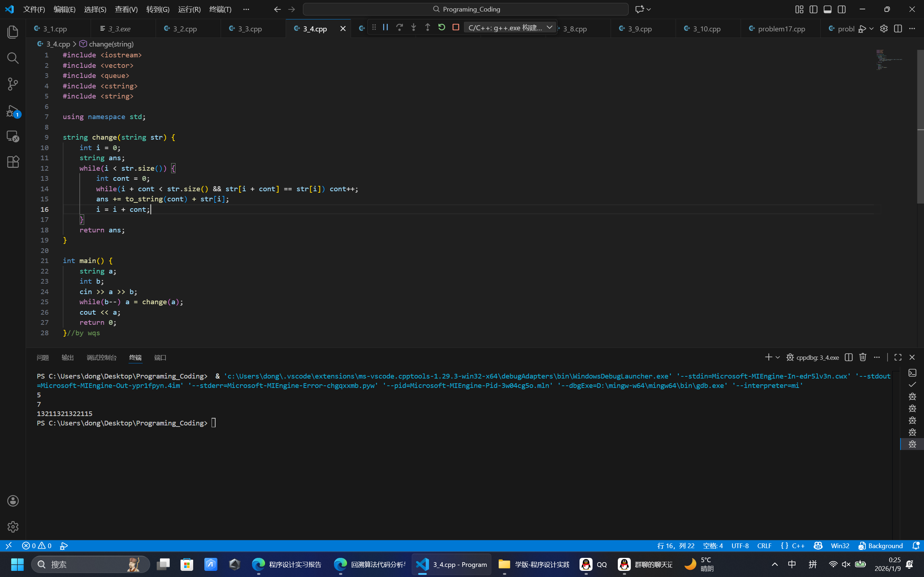Open the Source Control view
The width and height of the screenshot is (924, 577).
point(13,84)
